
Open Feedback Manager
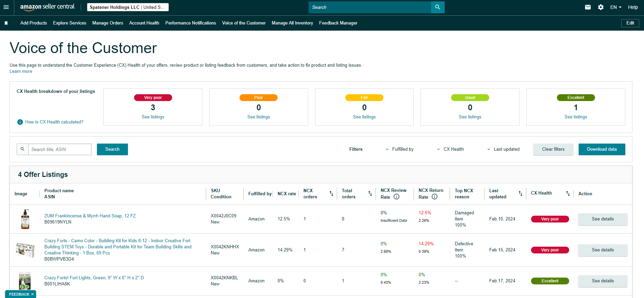pos(338,23)
